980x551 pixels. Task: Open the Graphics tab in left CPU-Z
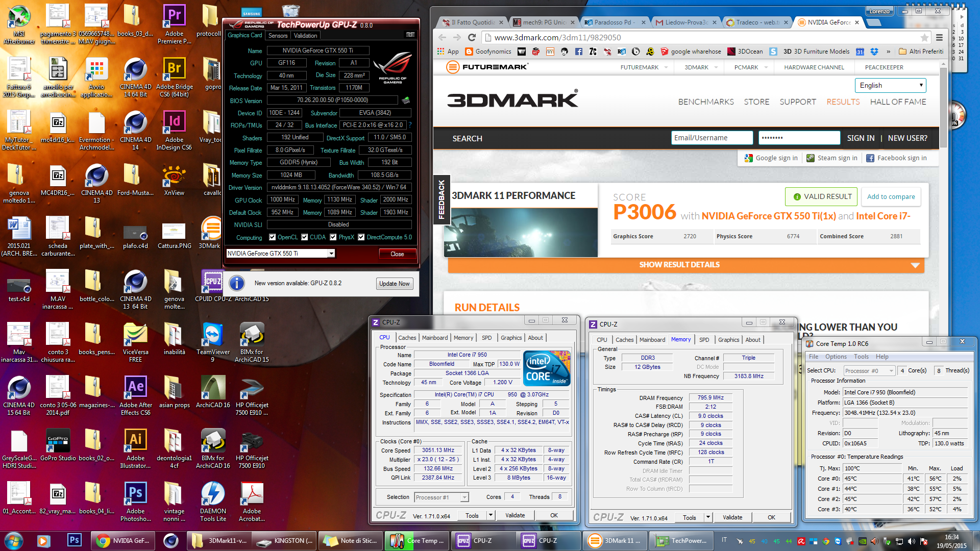tap(511, 338)
